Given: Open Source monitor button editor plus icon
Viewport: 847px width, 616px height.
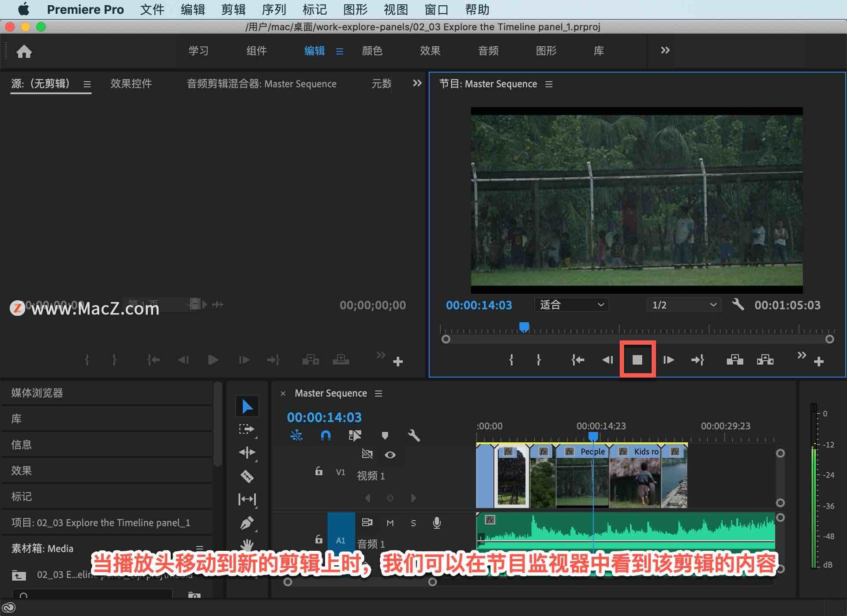Looking at the screenshot, I should click(398, 362).
